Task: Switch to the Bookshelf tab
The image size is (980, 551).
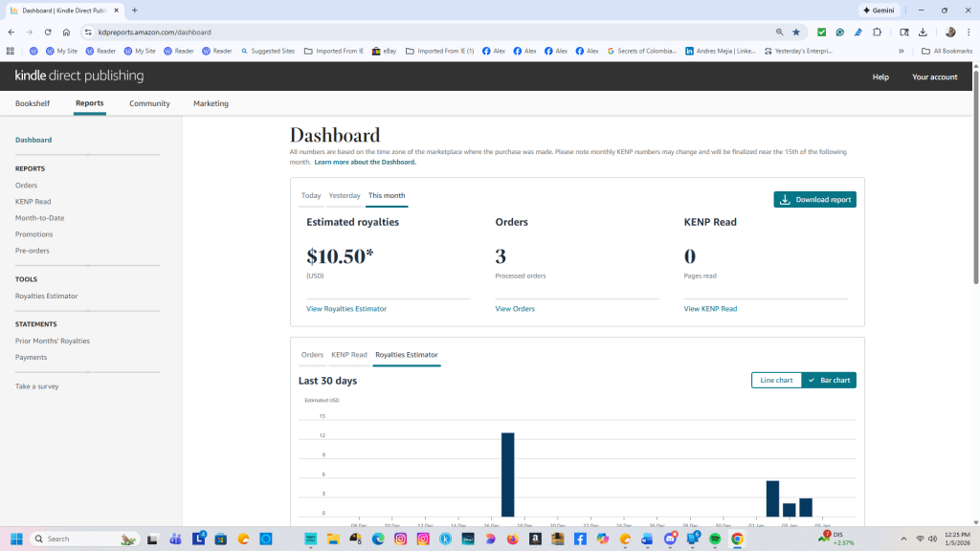Action: tap(33, 103)
